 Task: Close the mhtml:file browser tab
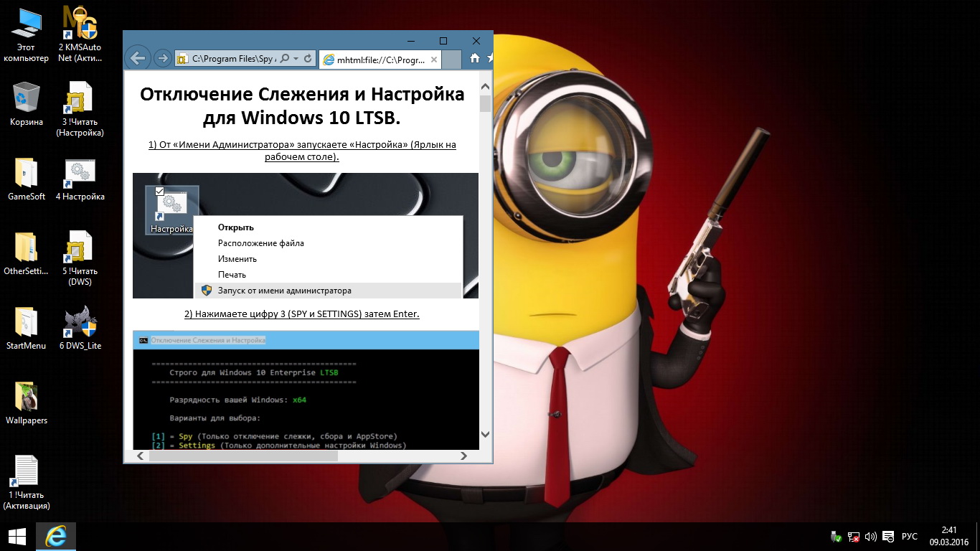click(x=435, y=60)
